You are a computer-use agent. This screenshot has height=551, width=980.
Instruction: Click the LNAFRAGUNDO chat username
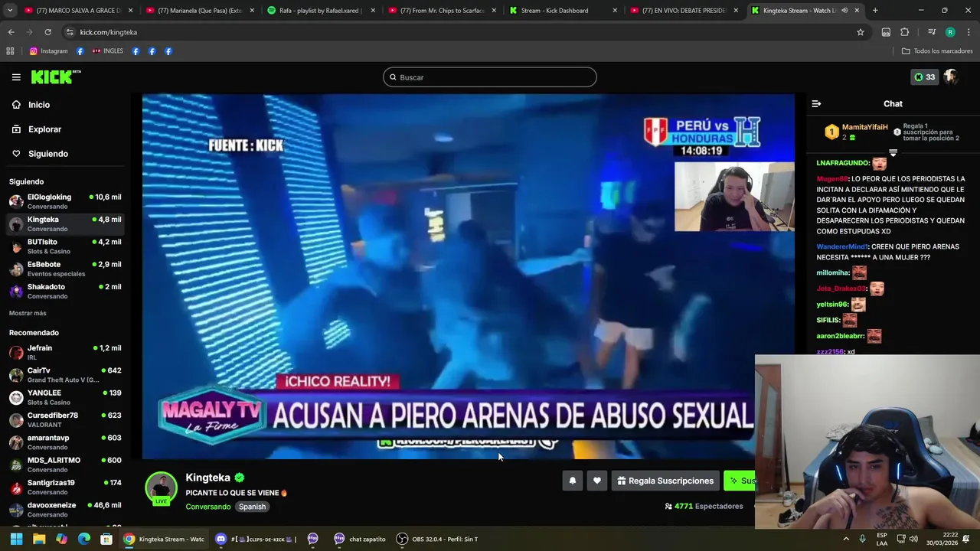[x=843, y=163]
